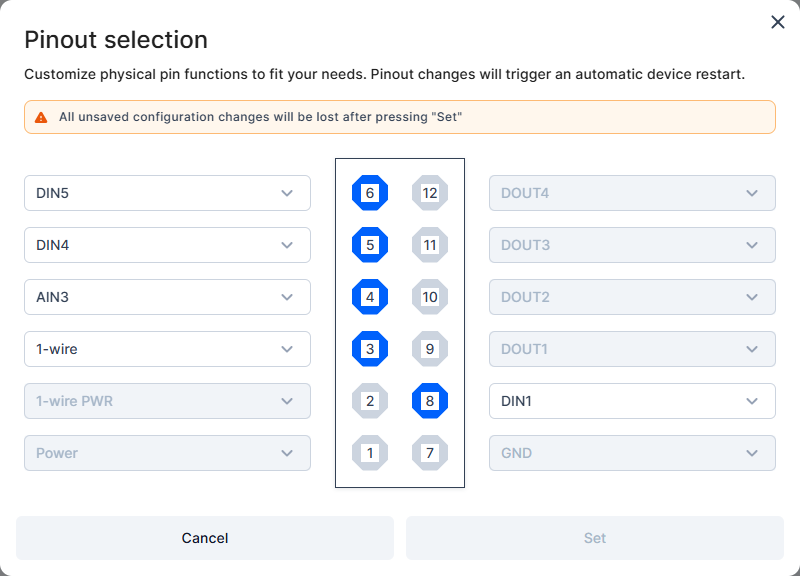800x576 pixels.
Task: Click the Set button
Action: 595,538
